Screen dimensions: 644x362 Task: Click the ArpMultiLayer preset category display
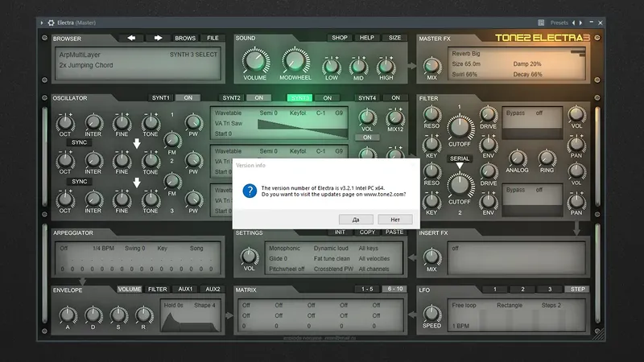pos(80,55)
